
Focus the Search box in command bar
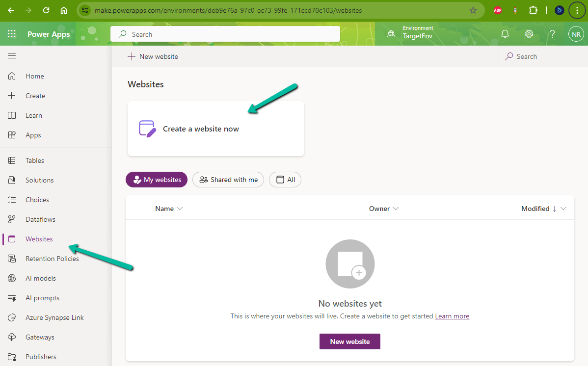(x=543, y=56)
